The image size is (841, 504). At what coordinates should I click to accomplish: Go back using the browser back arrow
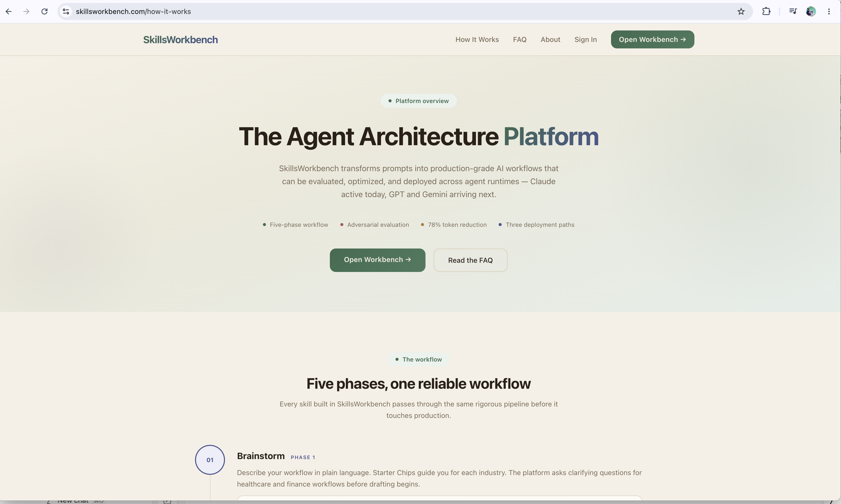point(9,11)
